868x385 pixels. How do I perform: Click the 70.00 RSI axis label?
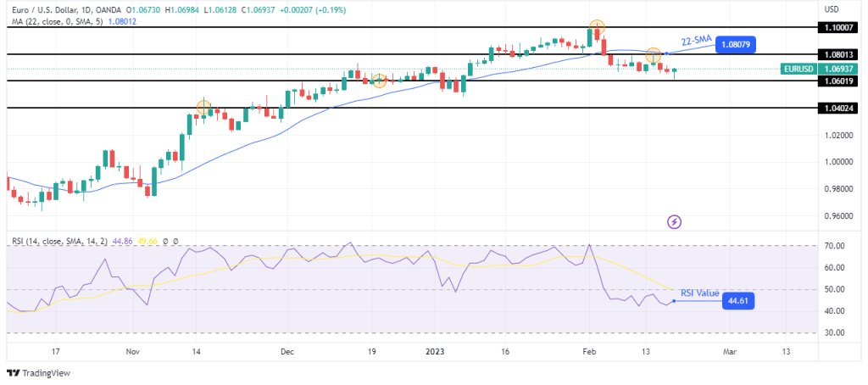833,245
